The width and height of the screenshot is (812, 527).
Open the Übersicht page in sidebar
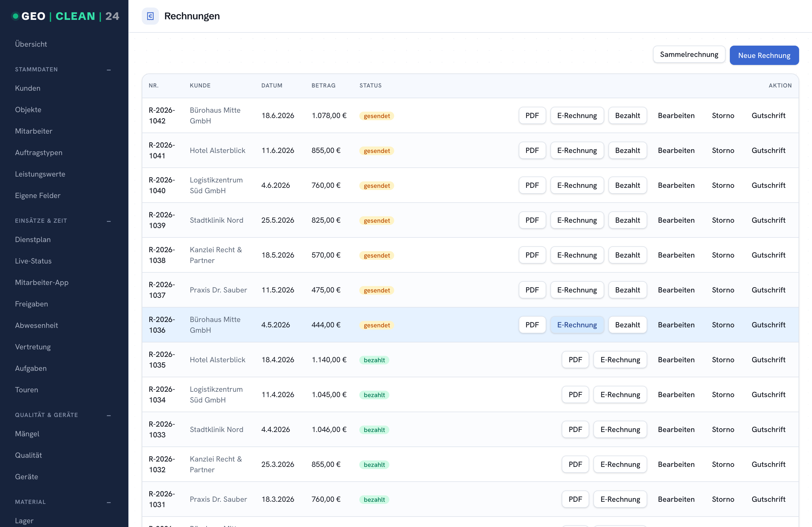[x=31, y=44]
